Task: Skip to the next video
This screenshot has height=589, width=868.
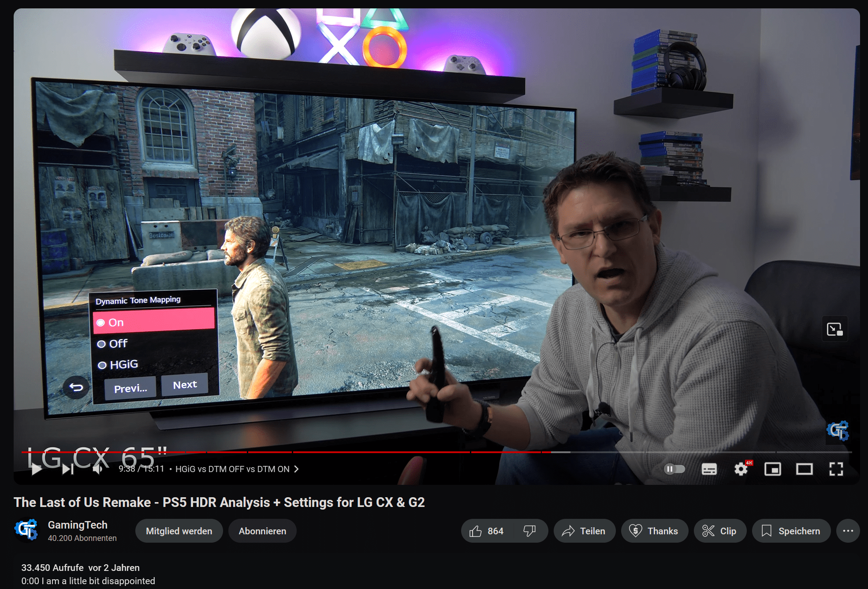Action: (67, 469)
